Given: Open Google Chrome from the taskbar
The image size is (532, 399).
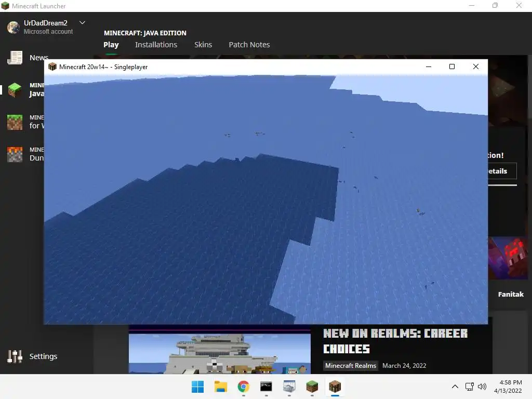Looking at the screenshot, I should tap(243, 387).
